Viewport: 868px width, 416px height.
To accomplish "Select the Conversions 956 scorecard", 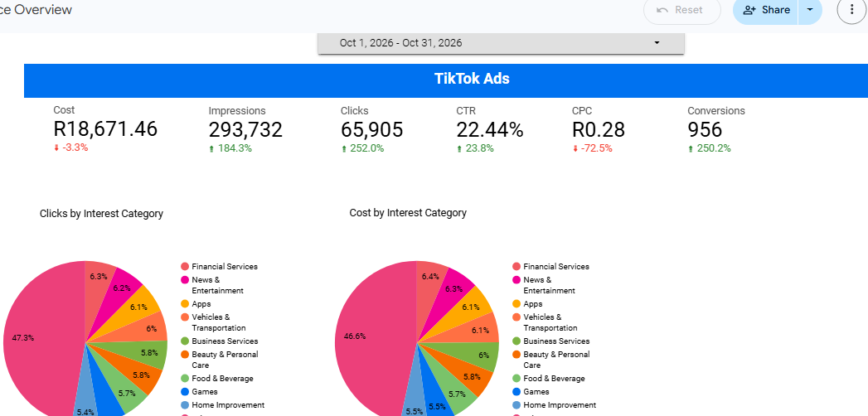I will click(715, 129).
